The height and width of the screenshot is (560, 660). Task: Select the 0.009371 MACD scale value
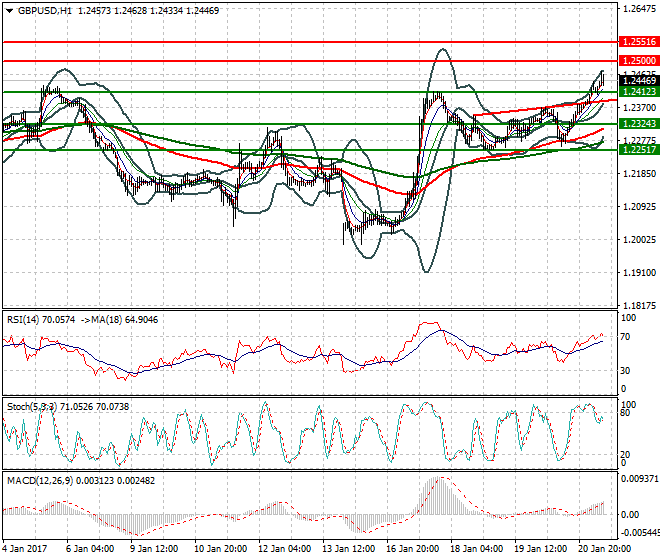click(x=640, y=479)
